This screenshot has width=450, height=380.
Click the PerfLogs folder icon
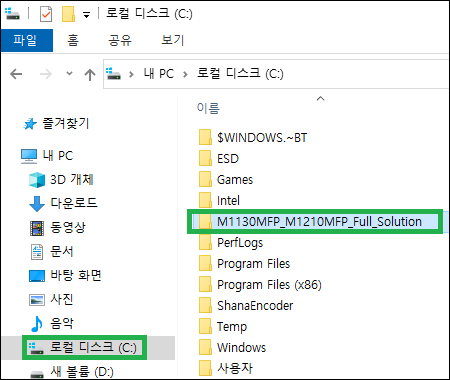(205, 242)
